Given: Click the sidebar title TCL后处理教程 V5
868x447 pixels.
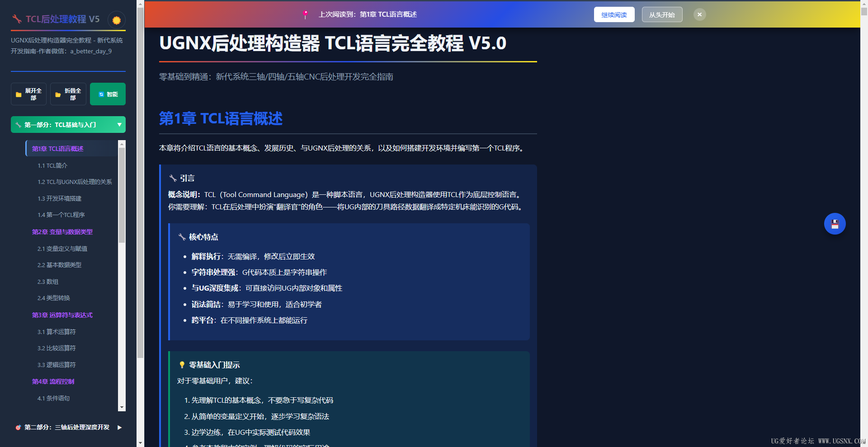Looking at the screenshot, I should pyautogui.click(x=62, y=19).
